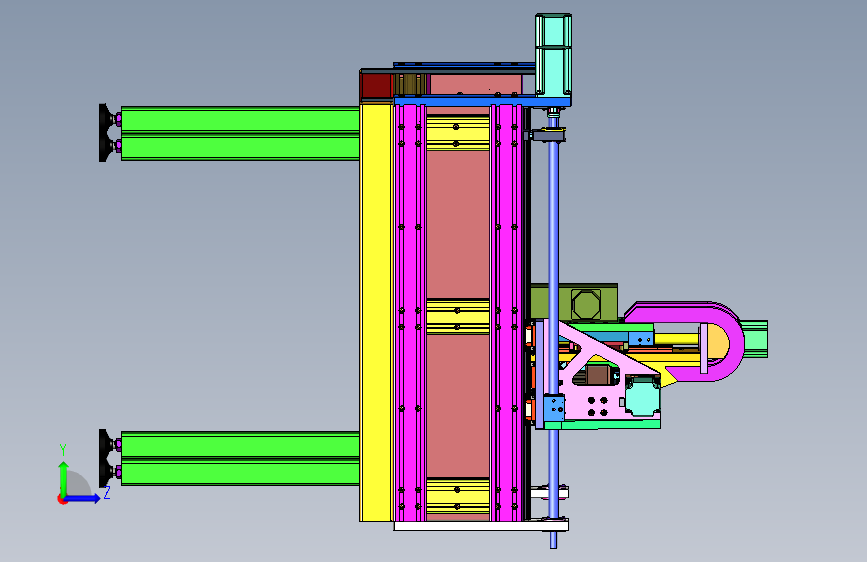Select the salmon center panel between magenta rails

point(458,224)
